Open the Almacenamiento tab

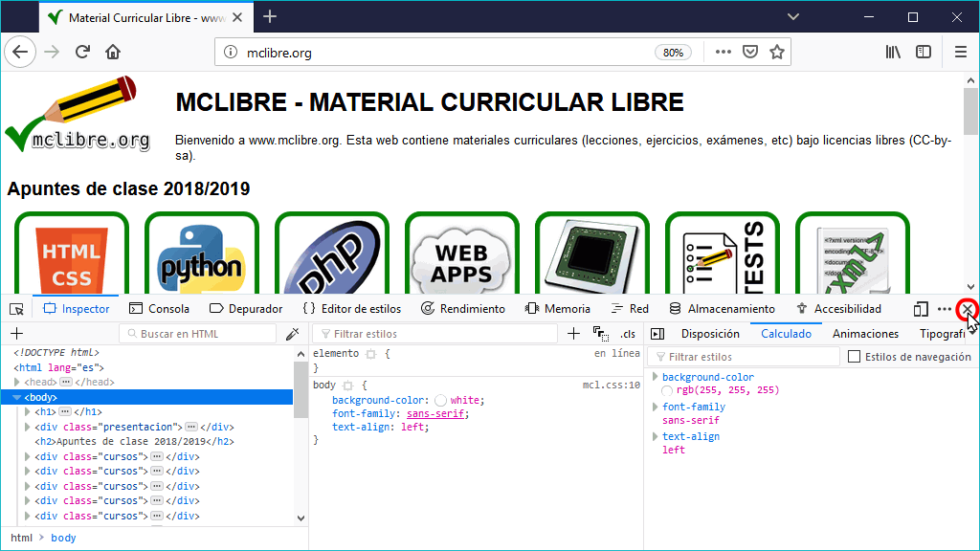pyautogui.click(x=722, y=309)
